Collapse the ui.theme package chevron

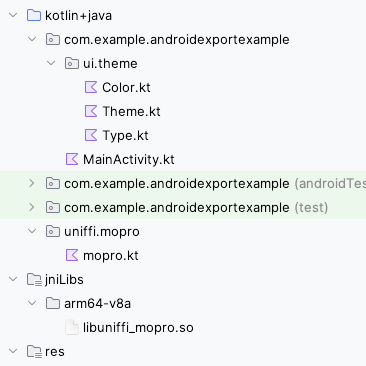(x=51, y=63)
